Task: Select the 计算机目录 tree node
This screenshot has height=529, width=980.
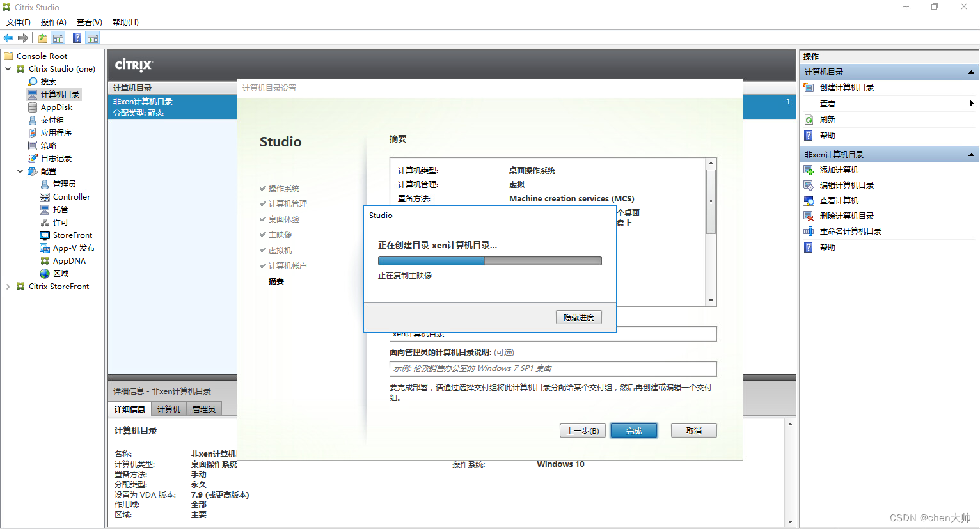Action: (x=60, y=95)
